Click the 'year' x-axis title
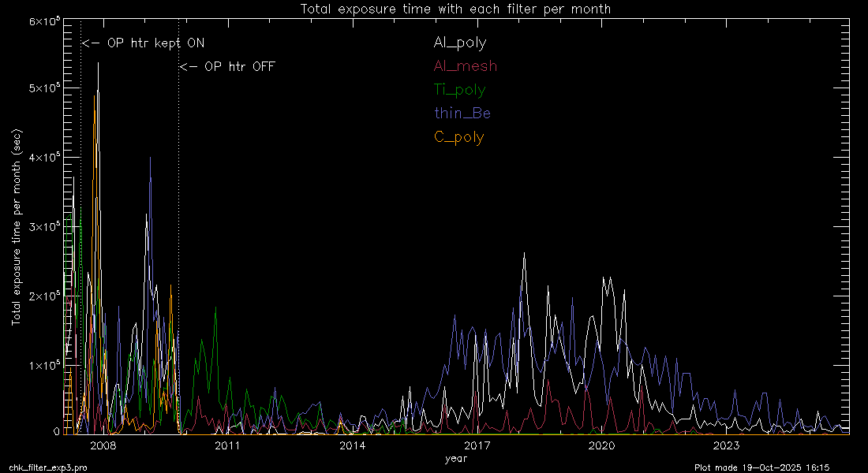Image resolution: width=868 pixels, height=473 pixels. 455,458
